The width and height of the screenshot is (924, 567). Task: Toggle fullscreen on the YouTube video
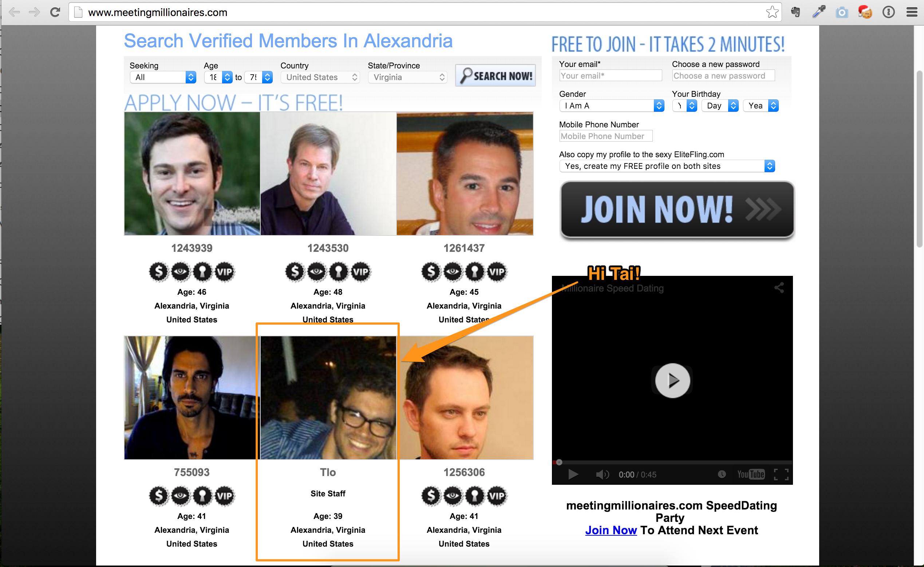pos(781,474)
